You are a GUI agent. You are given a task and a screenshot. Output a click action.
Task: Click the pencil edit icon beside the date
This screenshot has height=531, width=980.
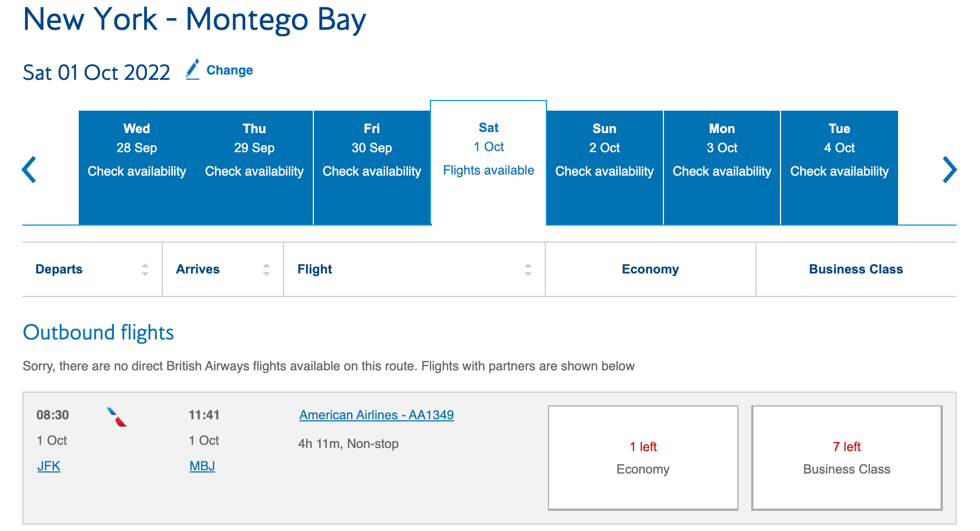(193, 70)
